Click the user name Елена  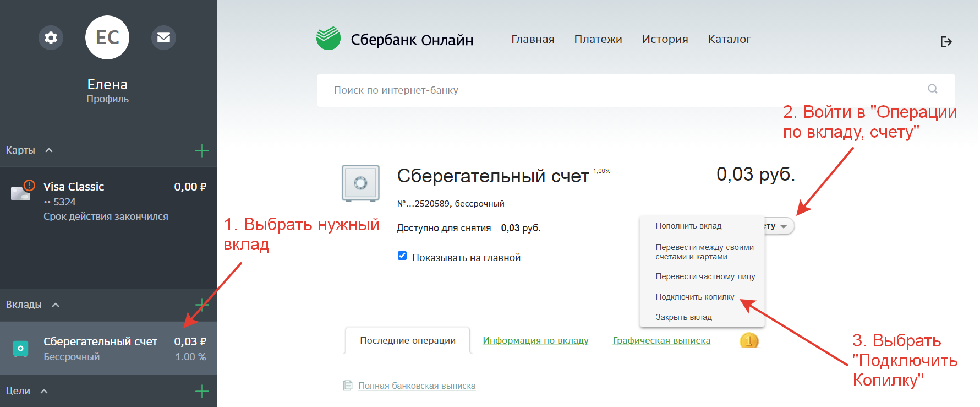coord(107,84)
